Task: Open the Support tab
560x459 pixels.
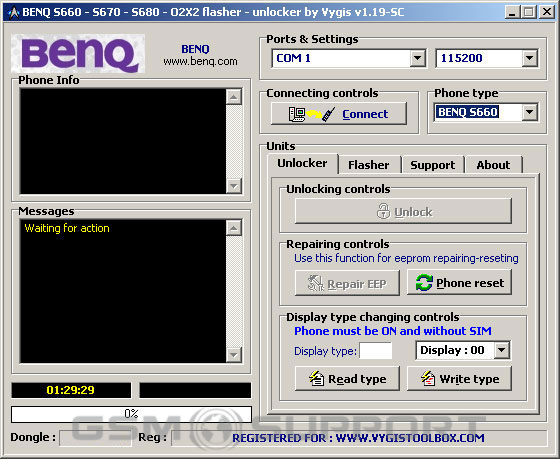Action: 432,165
